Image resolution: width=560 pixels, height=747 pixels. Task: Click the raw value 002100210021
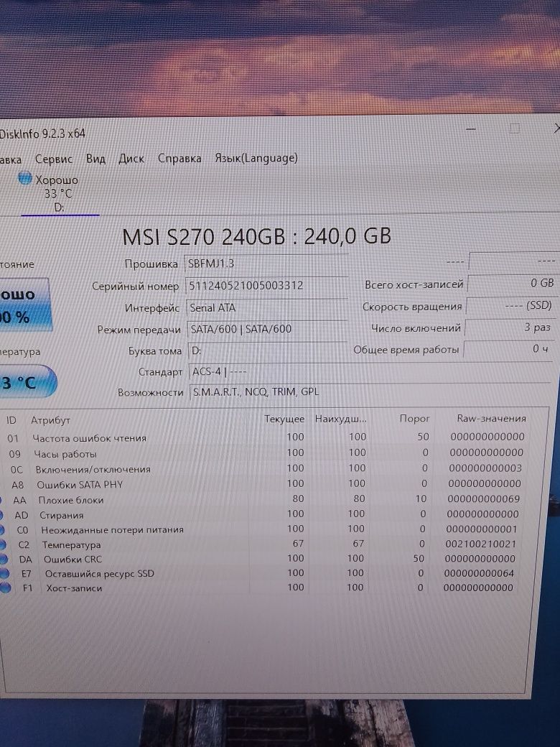481,544
